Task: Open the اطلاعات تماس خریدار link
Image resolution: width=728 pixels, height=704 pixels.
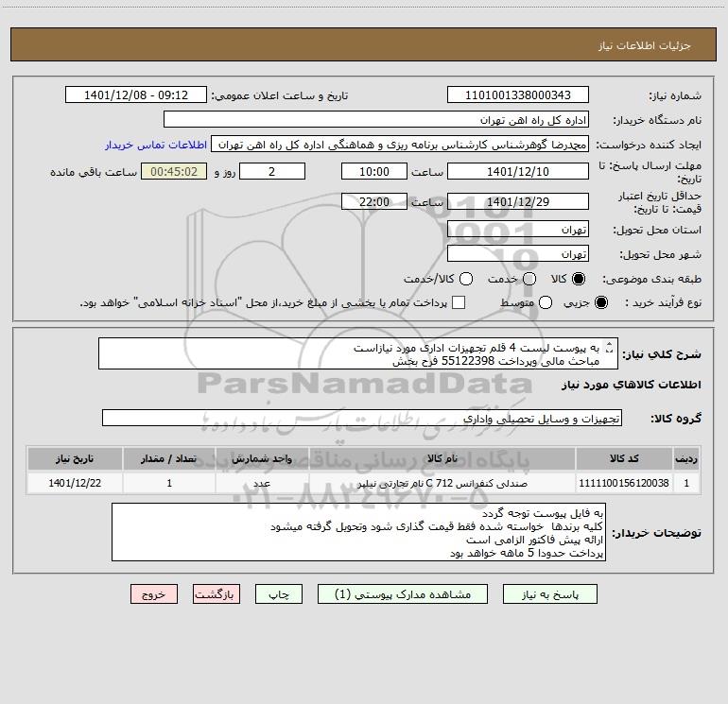Action: pyautogui.click(x=156, y=145)
